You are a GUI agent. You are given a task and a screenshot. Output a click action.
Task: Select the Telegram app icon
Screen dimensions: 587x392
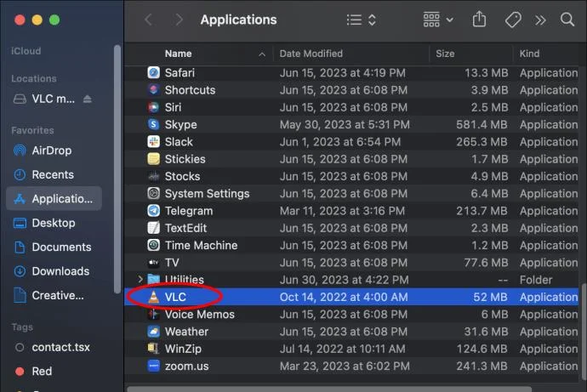coord(153,211)
